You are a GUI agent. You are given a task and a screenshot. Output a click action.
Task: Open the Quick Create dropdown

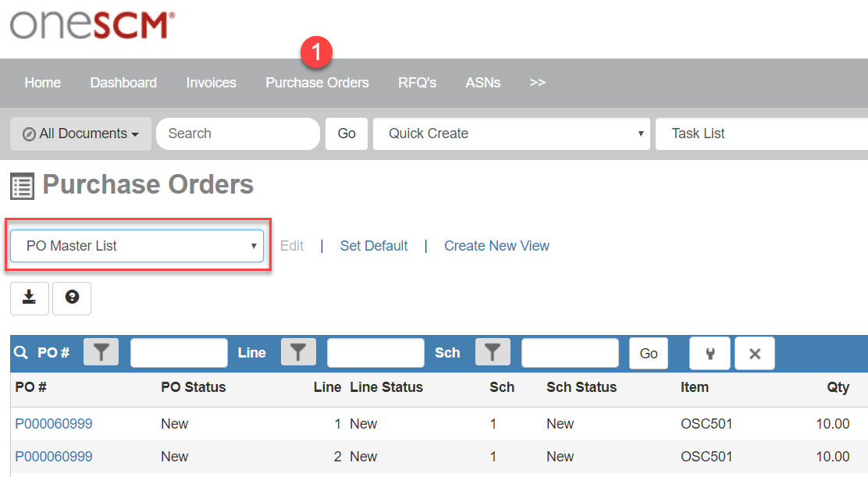511,133
